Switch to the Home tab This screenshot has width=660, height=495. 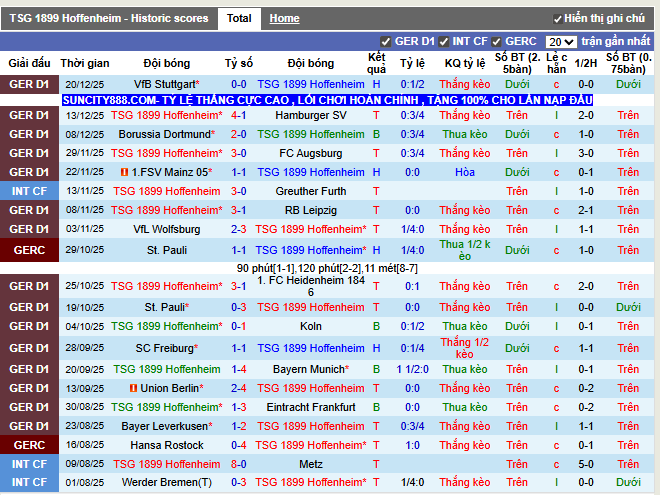pos(285,19)
